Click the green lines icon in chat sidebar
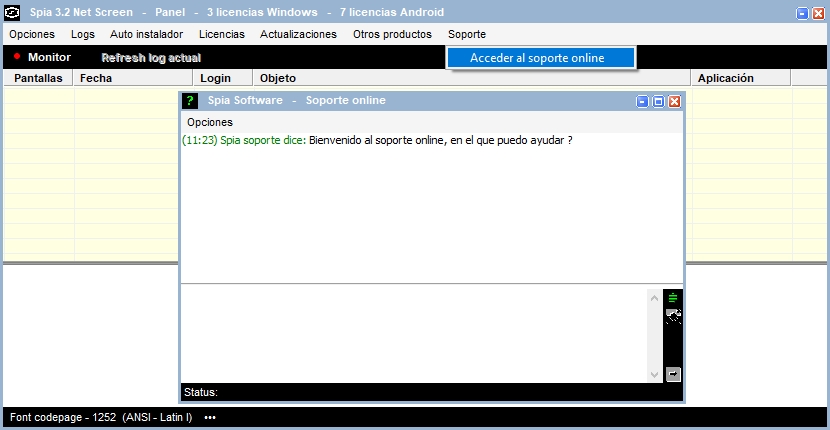This screenshot has height=430, width=830. pyautogui.click(x=672, y=298)
